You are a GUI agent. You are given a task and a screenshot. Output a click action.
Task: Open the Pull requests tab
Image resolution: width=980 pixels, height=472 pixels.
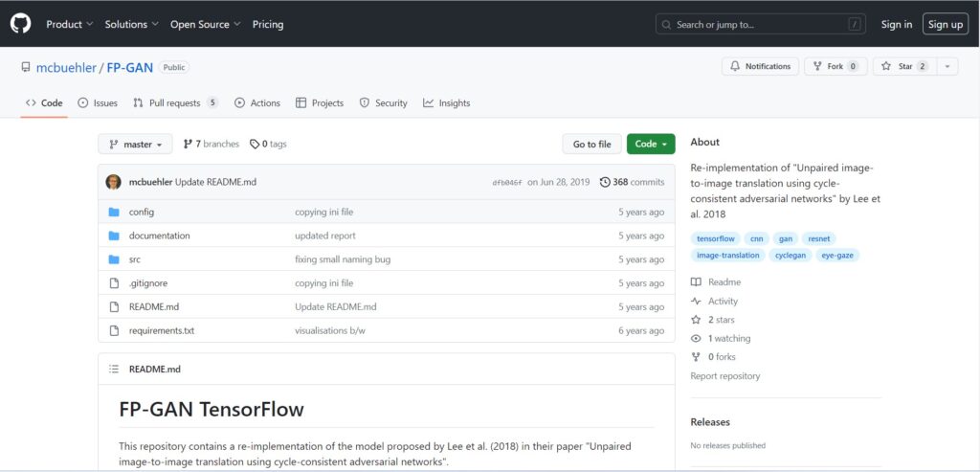point(175,103)
